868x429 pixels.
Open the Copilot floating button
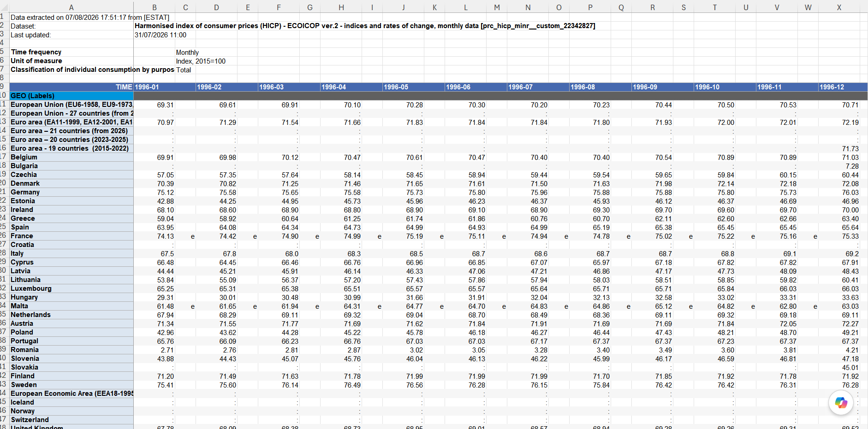[x=841, y=402]
